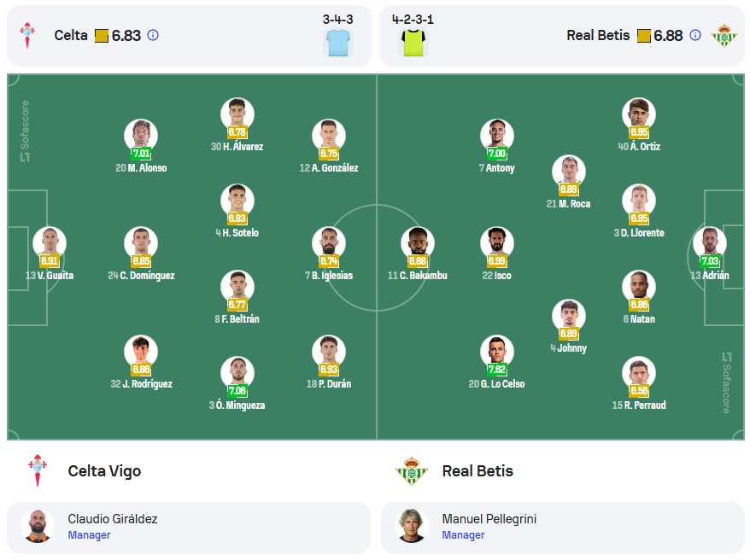This screenshot has width=750, height=560.
Task: Click the Manager link under Manuel Pellegrini
Action: pyautogui.click(x=463, y=535)
